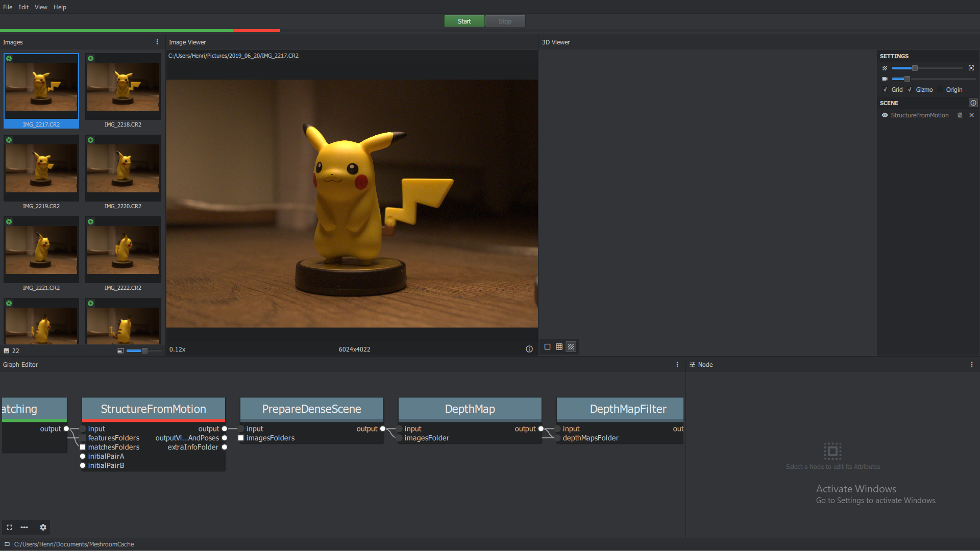The width and height of the screenshot is (980, 551).
Task: Open the File menu
Action: coord(8,7)
